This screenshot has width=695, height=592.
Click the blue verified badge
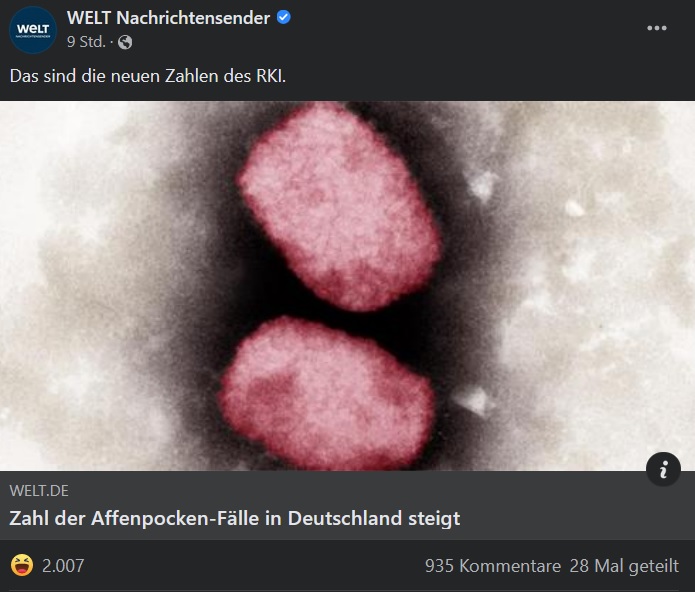point(284,17)
